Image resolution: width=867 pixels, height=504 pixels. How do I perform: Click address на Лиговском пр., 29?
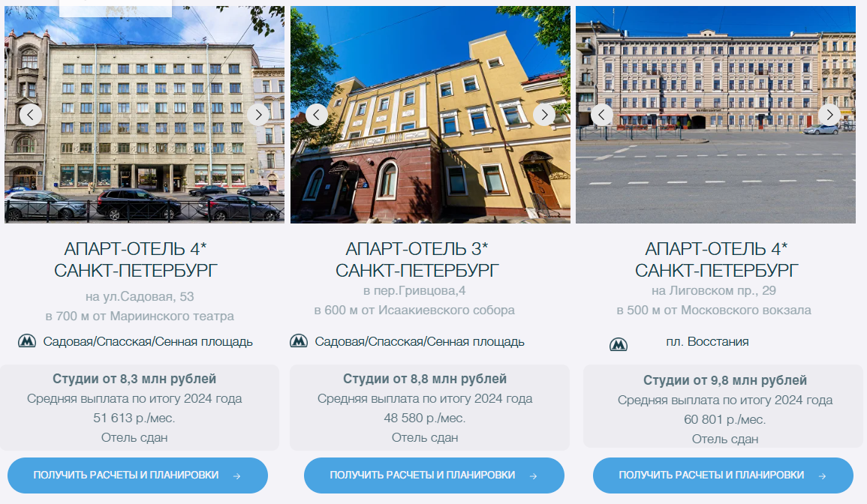pyautogui.click(x=713, y=291)
